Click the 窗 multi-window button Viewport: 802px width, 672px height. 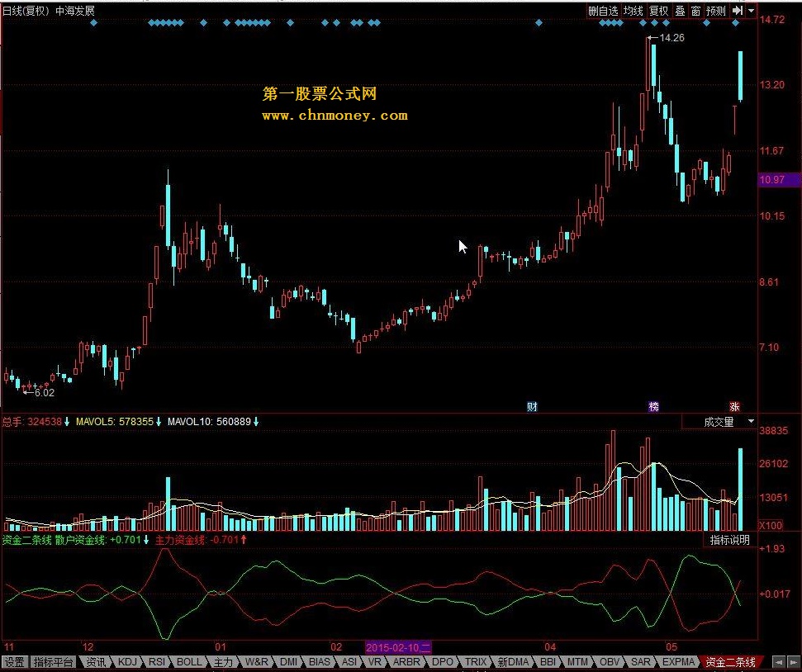click(695, 11)
